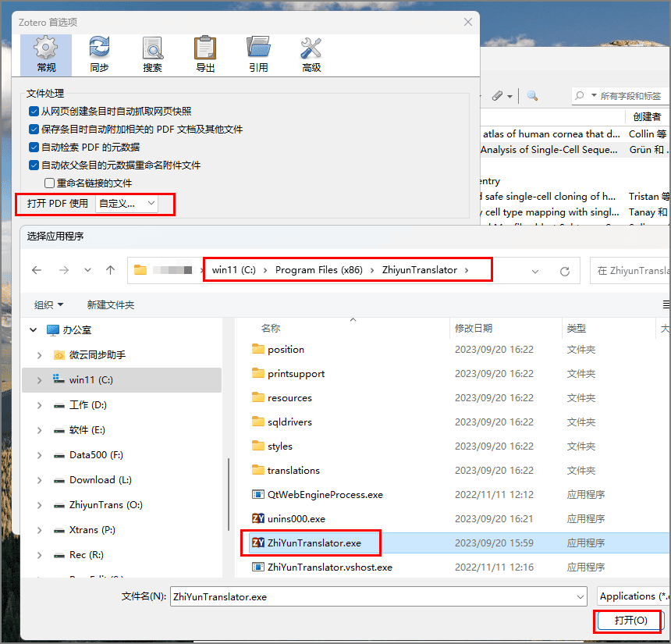The width and height of the screenshot is (671, 644).
Task: Open the 搜索 (Search) preferences pane
Action: [152, 54]
